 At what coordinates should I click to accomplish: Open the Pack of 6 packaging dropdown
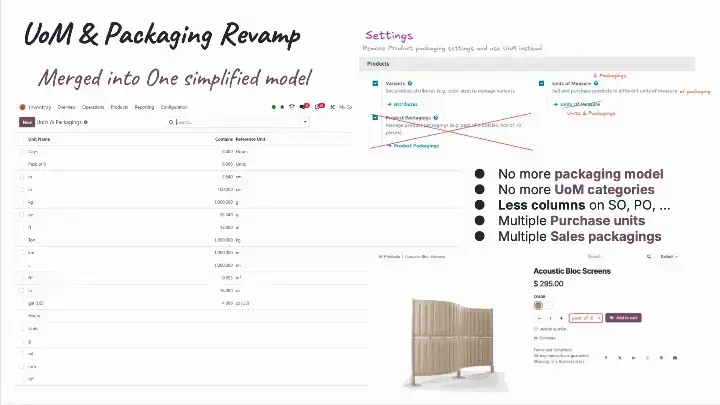pos(586,318)
